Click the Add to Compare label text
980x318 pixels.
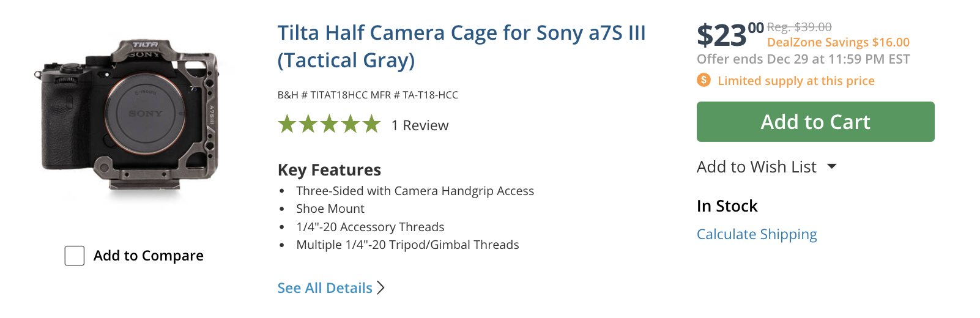point(149,256)
